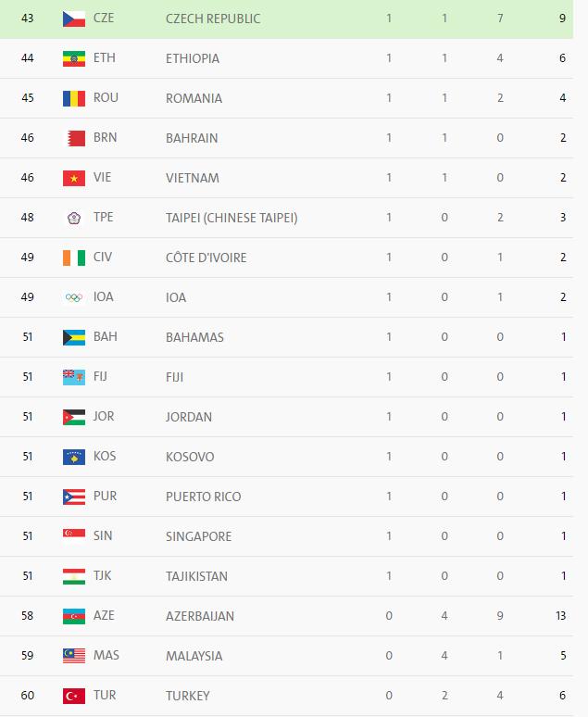Image resolution: width=588 pixels, height=717 pixels.
Task: Click the Romania flag icon
Action: pyautogui.click(x=74, y=98)
